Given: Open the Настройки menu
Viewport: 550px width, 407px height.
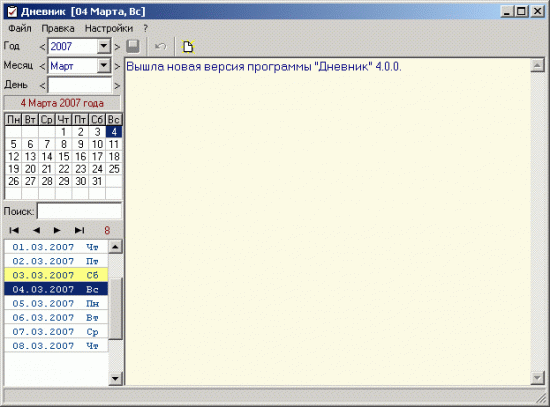Looking at the screenshot, I should pos(109,28).
